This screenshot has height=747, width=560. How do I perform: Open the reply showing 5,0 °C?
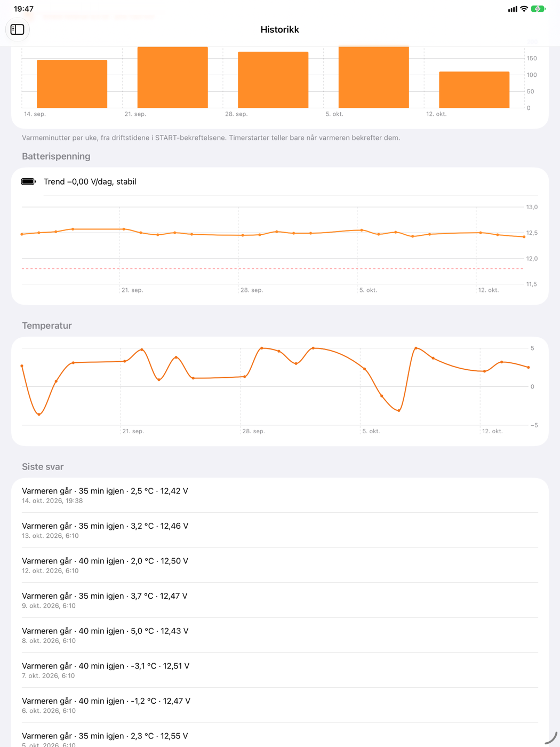point(280,635)
